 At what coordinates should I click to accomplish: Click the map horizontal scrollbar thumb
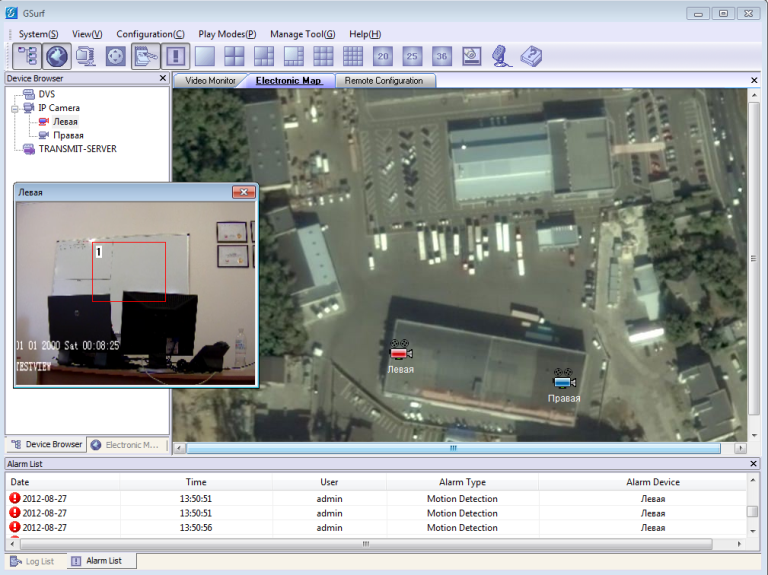453,448
